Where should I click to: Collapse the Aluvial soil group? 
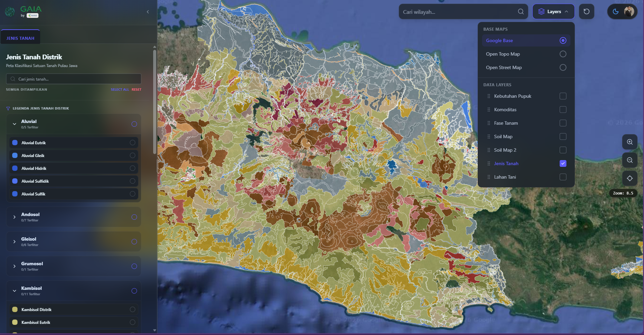15,124
